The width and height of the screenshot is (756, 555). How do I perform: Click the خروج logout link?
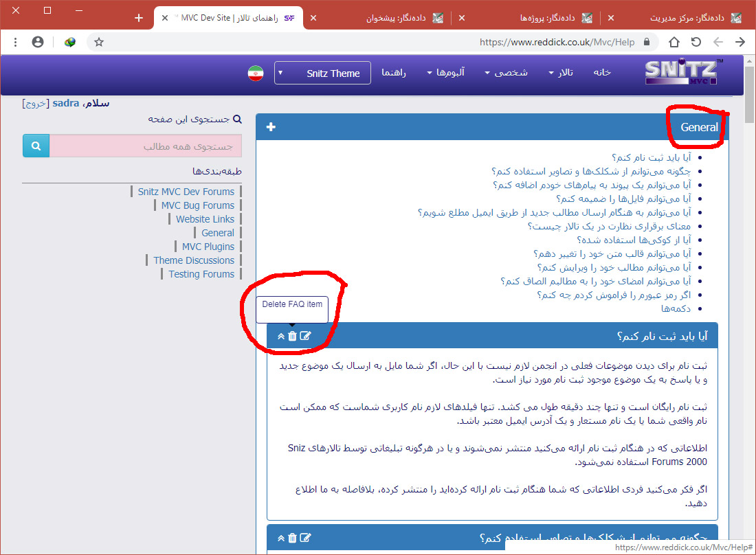point(35,103)
